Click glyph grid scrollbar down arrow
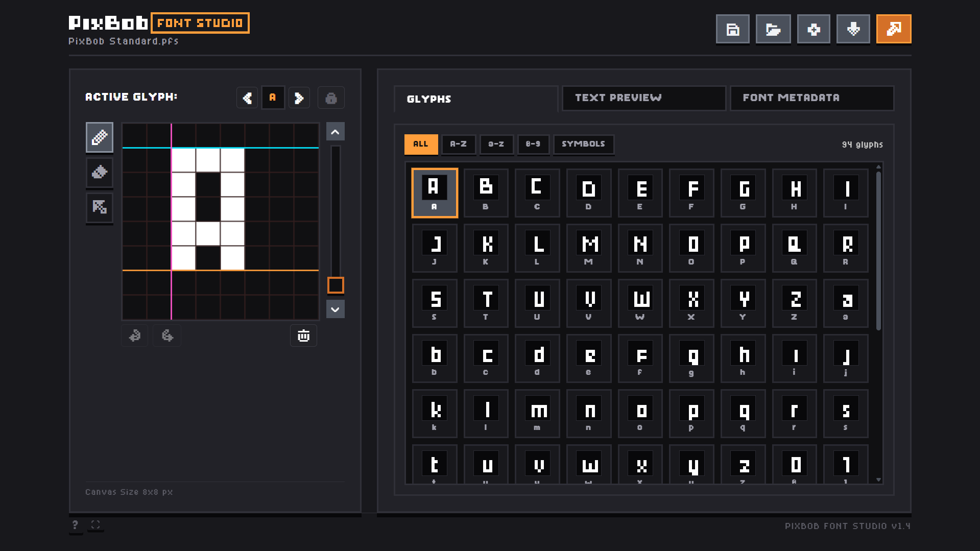 pyautogui.click(x=878, y=480)
